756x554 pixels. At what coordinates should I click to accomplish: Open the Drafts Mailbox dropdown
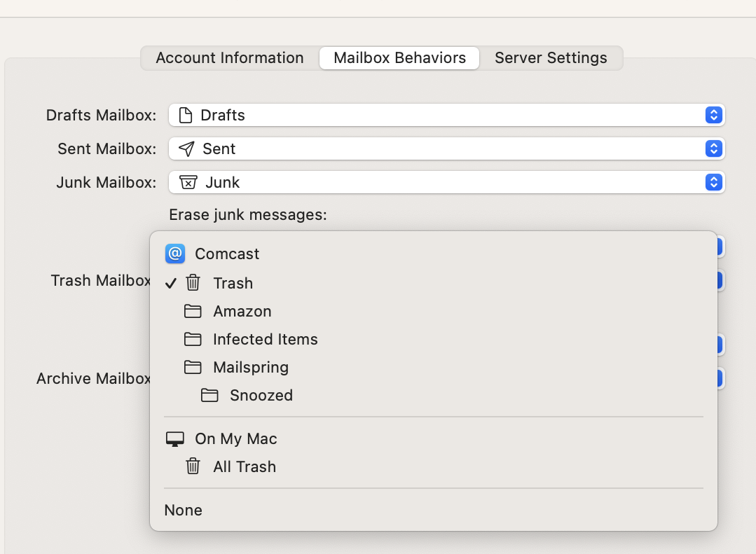[x=446, y=116]
